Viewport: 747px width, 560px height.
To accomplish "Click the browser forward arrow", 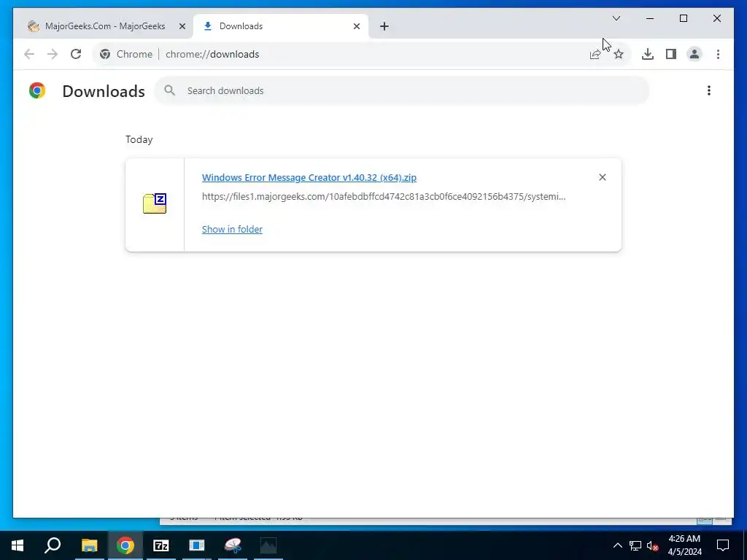I will (53, 54).
